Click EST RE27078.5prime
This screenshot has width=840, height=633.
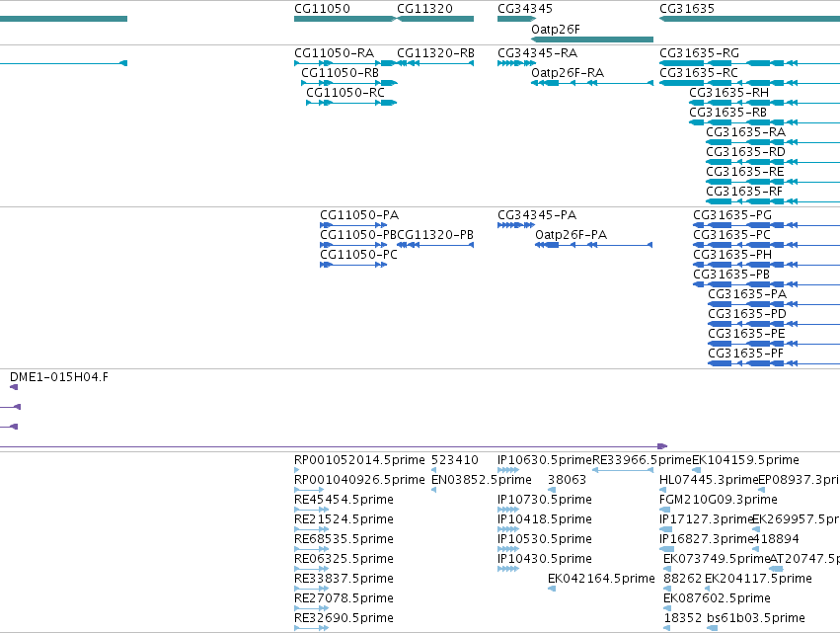point(344,599)
